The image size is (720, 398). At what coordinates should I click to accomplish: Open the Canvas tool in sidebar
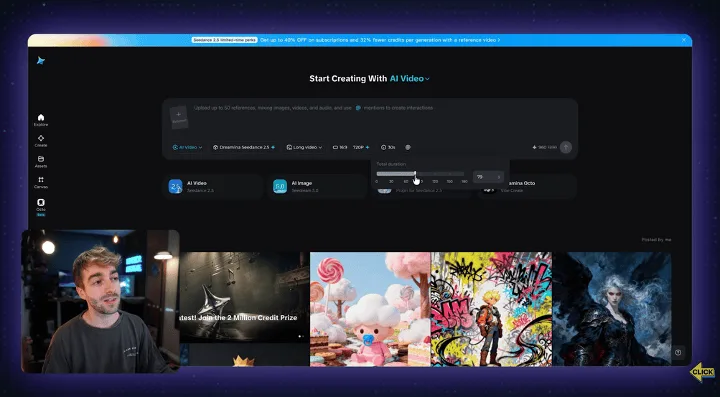coord(41,183)
